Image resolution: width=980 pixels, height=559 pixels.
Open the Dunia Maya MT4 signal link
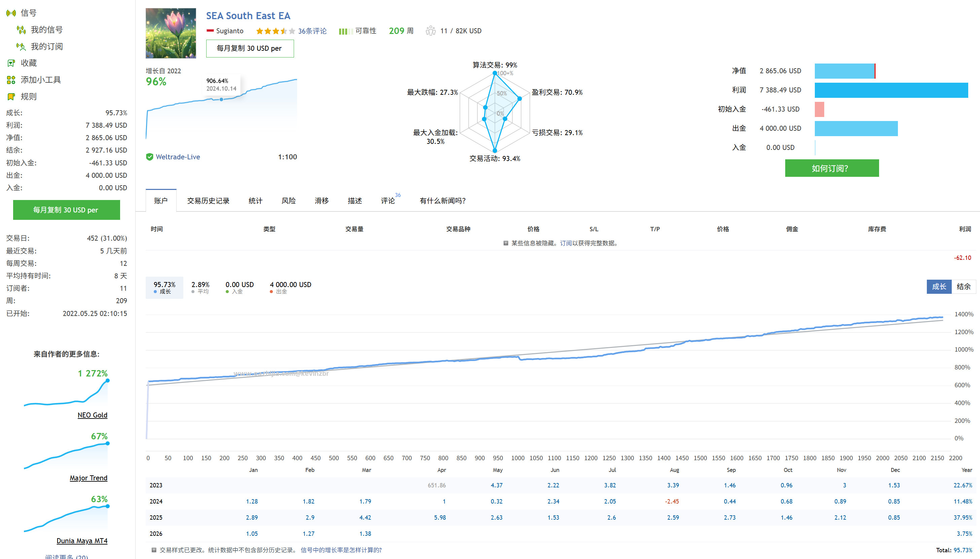click(x=82, y=541)
